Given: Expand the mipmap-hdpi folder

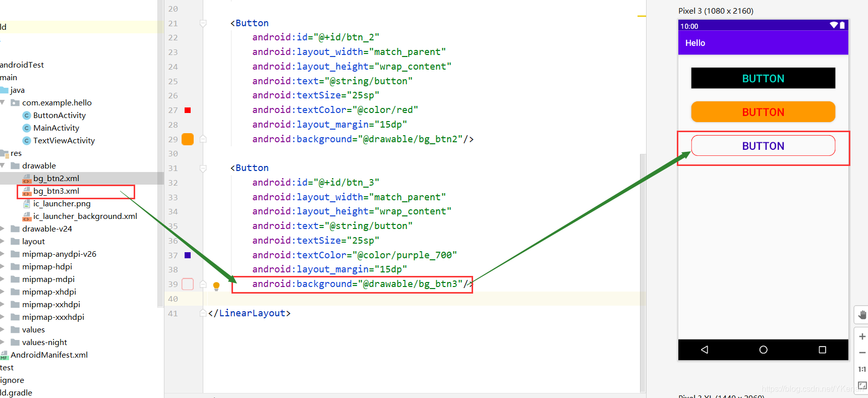Looking at the screenshot, I should 3,267.
